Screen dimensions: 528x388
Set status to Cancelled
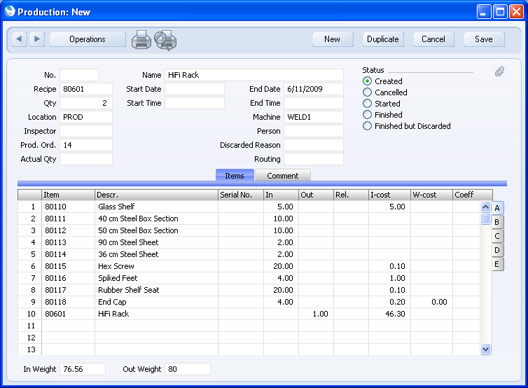[x=367, y=92]
